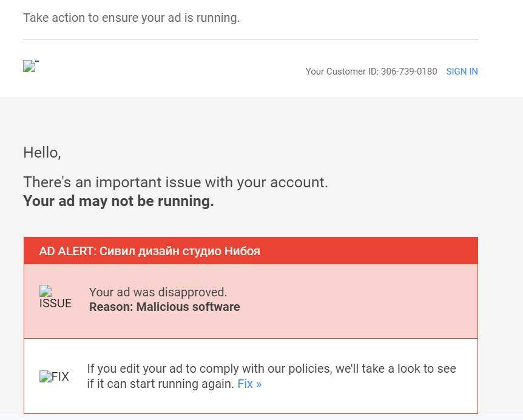Click the 'AD ALERT:' label in the red banner

click(x=68, y=251)
